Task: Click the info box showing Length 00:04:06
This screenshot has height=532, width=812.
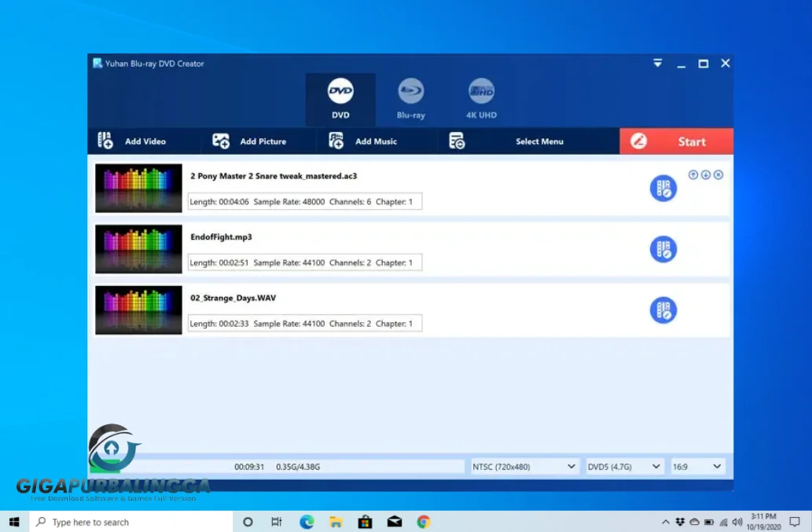Action: coord(304,202)
